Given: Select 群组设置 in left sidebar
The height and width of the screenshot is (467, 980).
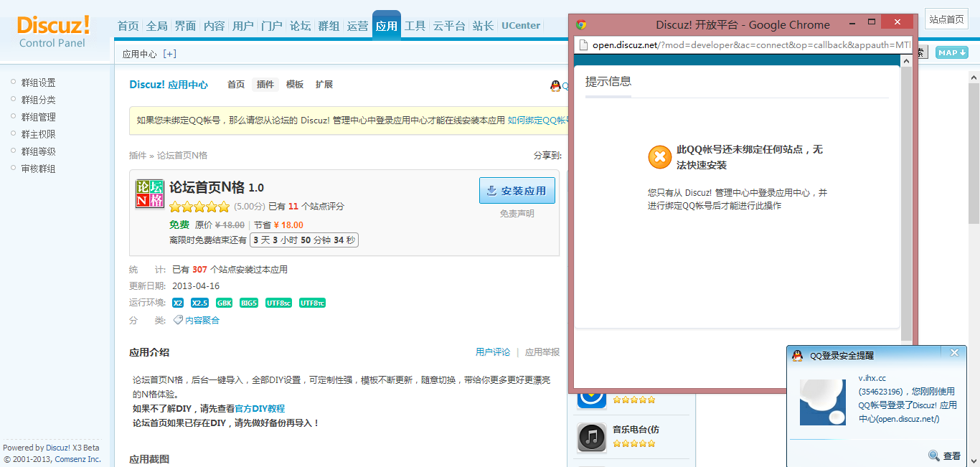Looking at the screenshot, I should [x=39, y=82].
